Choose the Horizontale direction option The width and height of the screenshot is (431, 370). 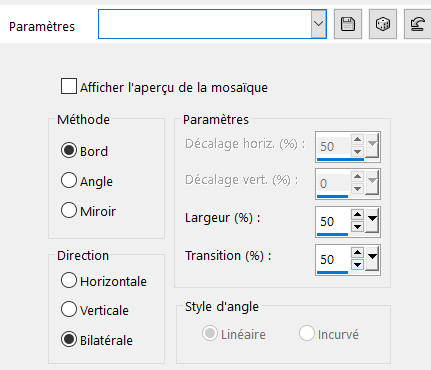tap(69, 280)
